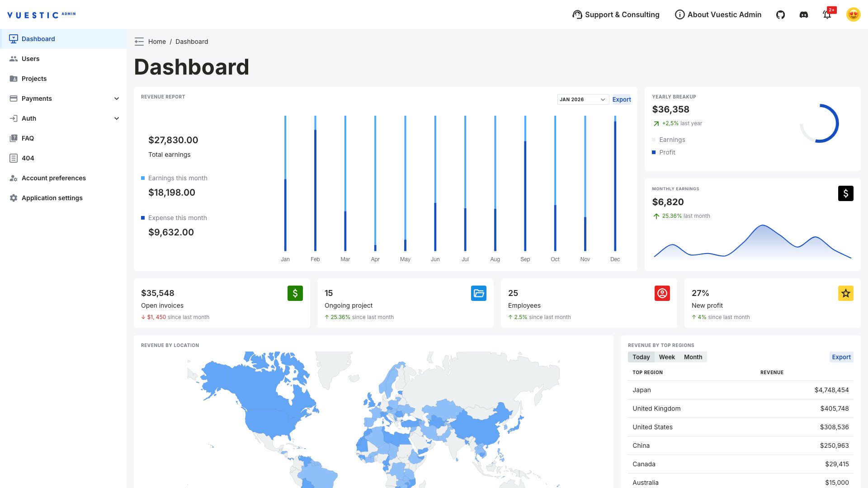Click the star icon on New profit card
Screen dimensions: 868x488
tap(845, 293)
